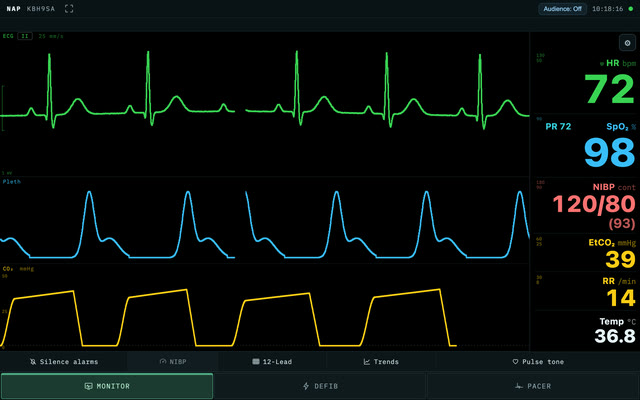The width and height of the screenshot is (640, 400).
Task: Switch to the PACER tab
Action: pos(533,386)
